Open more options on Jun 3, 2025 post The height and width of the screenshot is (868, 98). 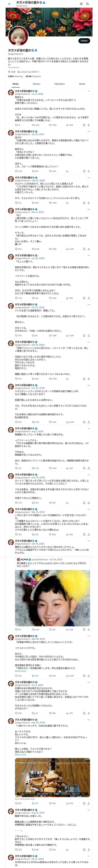click(89, 91)
